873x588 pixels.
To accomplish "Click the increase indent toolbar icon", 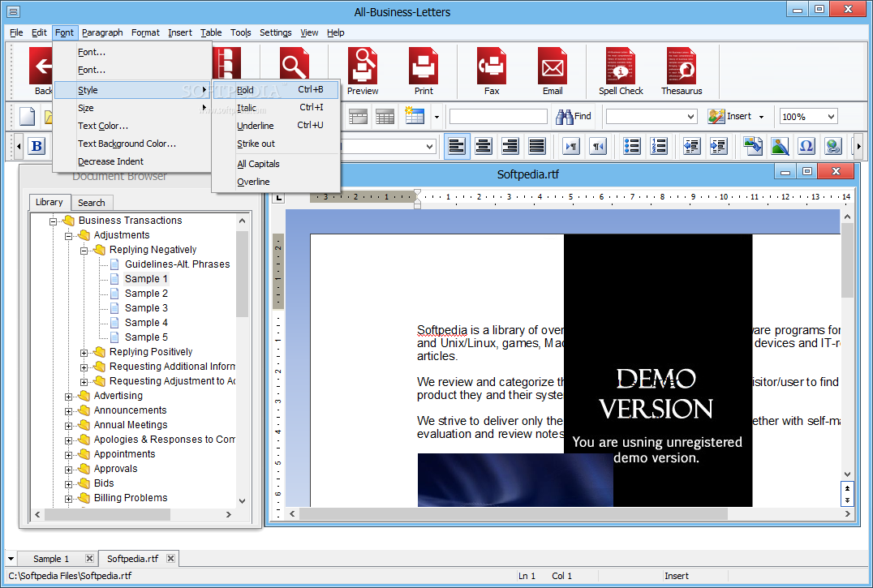I will point(718,146).
